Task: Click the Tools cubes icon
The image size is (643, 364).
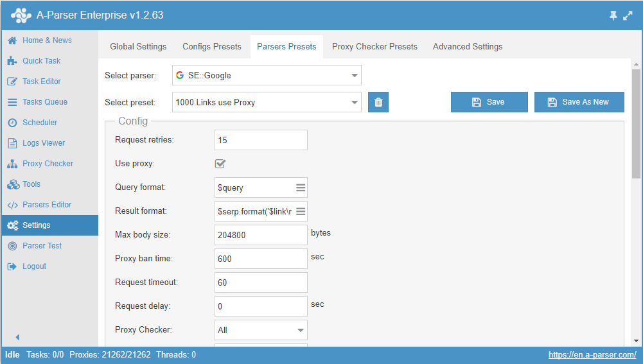Action: 13,184
